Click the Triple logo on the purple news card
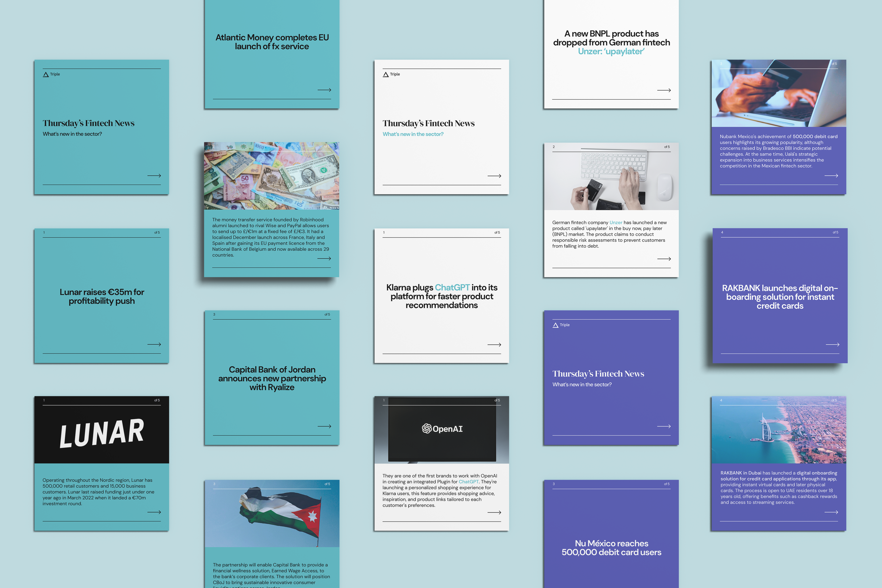The width and height of the screenshot is (882, 588). [x=561, y=325]
